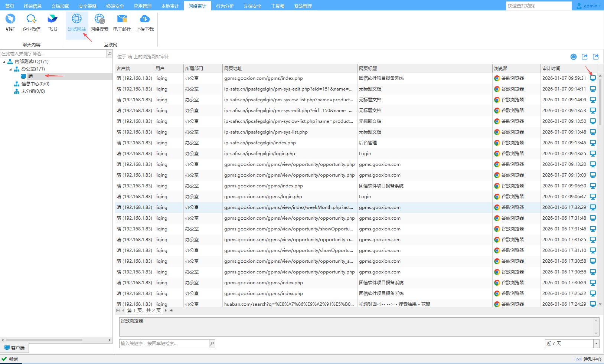604x364 pixels.
Task: Open the 飞书 audit icon
Action: pyautogui.click(x=52, y=22)
